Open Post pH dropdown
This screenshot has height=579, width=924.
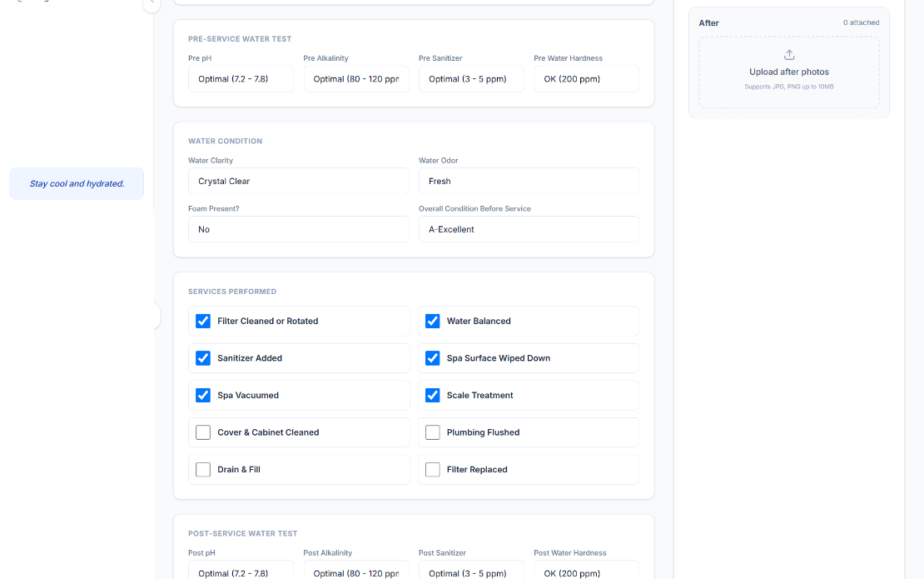(x=241, y=570)
